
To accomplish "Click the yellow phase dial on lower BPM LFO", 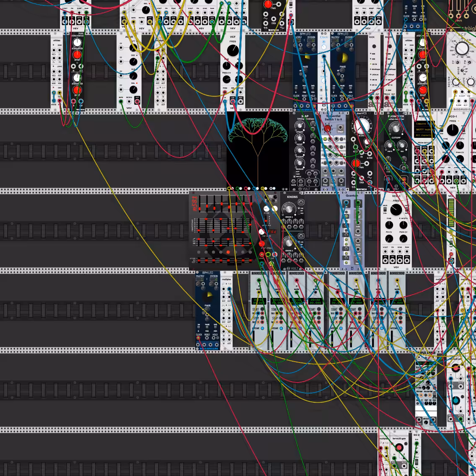I will point(208,295).
